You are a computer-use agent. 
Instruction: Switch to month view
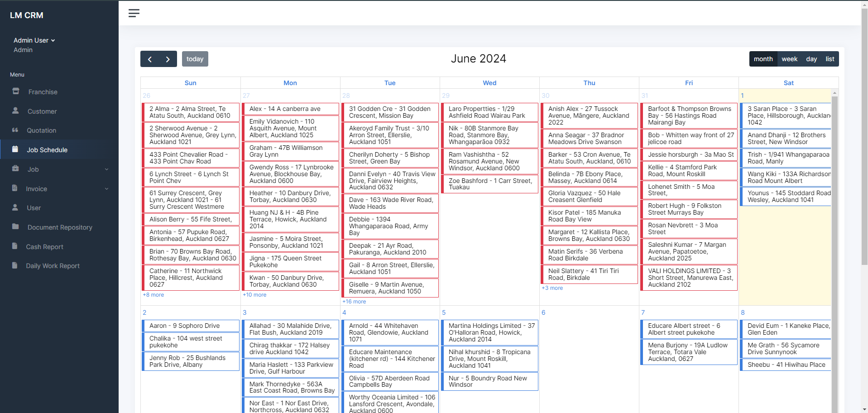click(x=763, y=59)
